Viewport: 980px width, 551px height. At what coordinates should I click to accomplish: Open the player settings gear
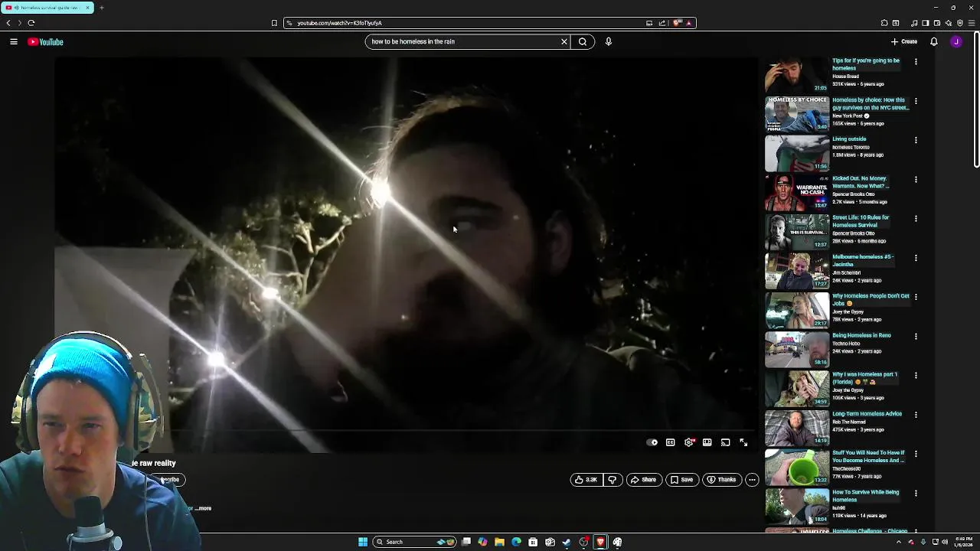689,442
